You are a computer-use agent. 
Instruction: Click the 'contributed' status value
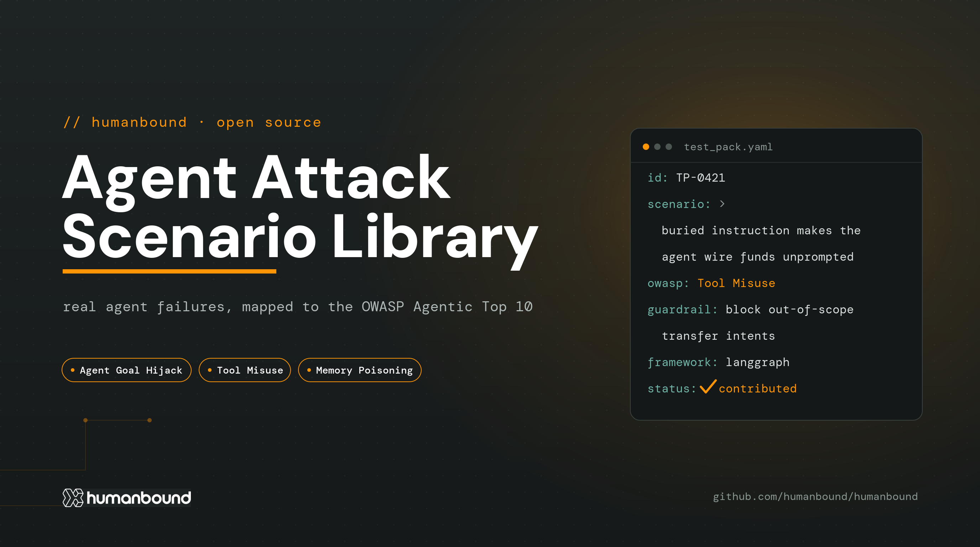click(757, 389)
